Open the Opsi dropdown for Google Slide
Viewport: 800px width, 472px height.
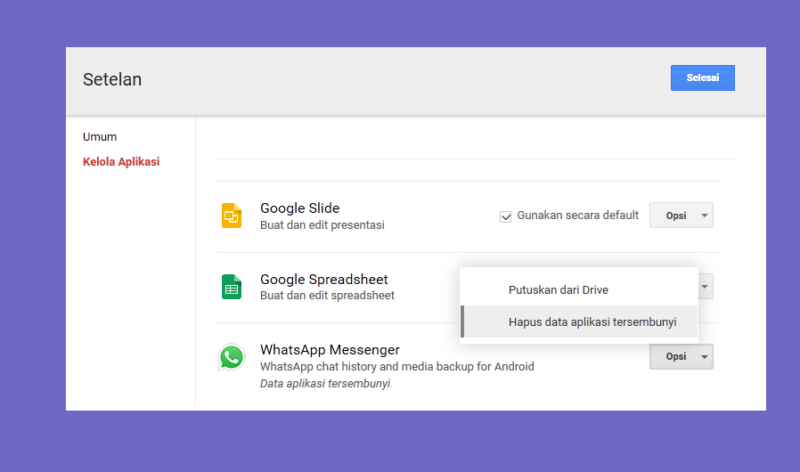point(681,215)
